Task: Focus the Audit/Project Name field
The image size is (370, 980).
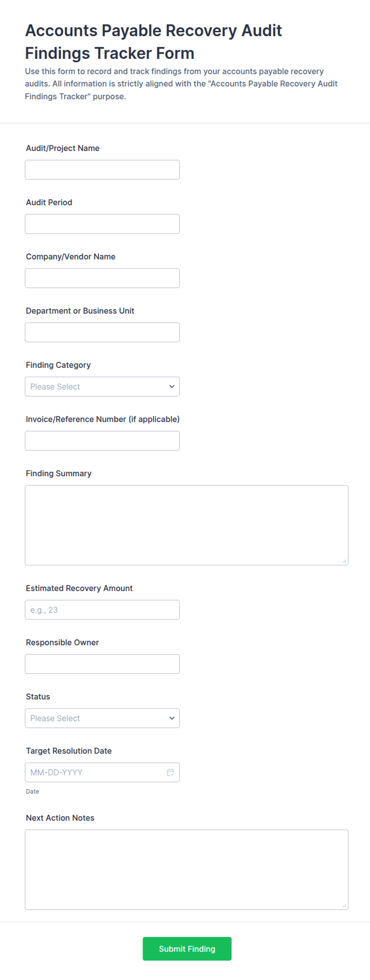Action: (102, 170)
